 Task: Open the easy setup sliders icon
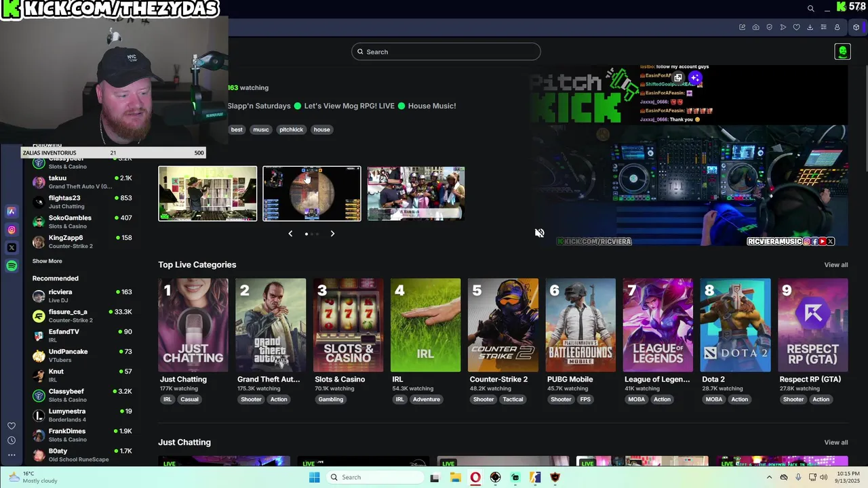click(823, 27)
